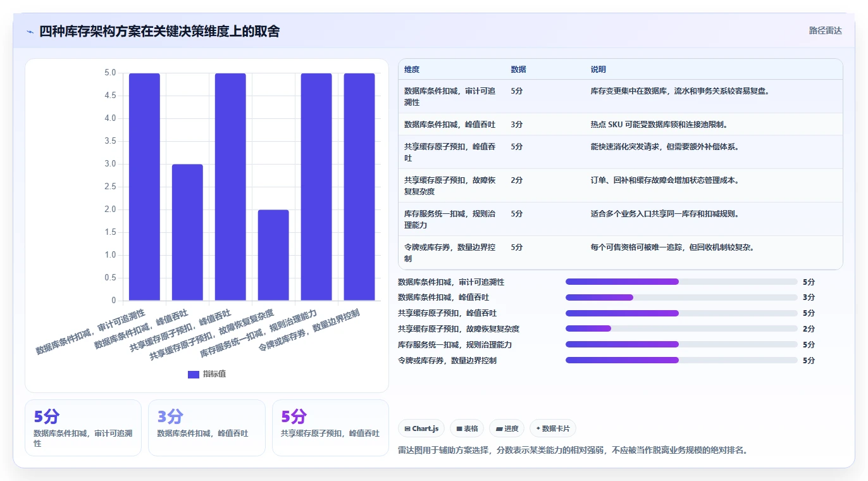
Task: Click the 表格 tag chip
Action: 467,428
